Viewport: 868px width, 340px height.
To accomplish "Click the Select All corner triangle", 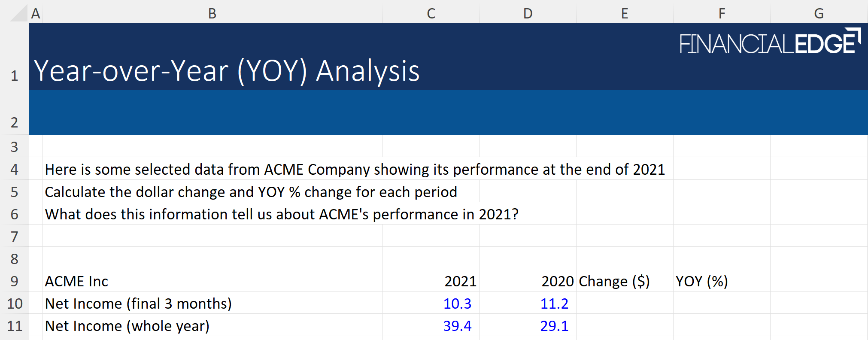I will coord(19,13).
